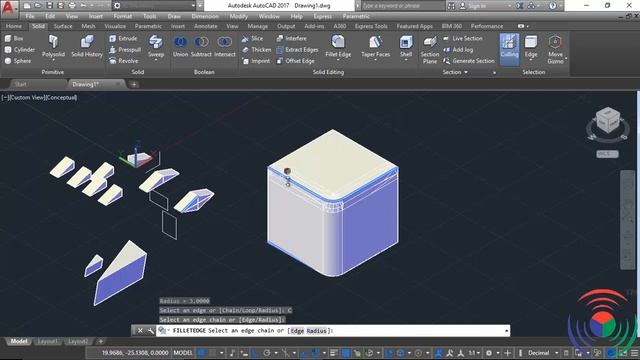
Task: Click the search keyword box
Action: 402,6
